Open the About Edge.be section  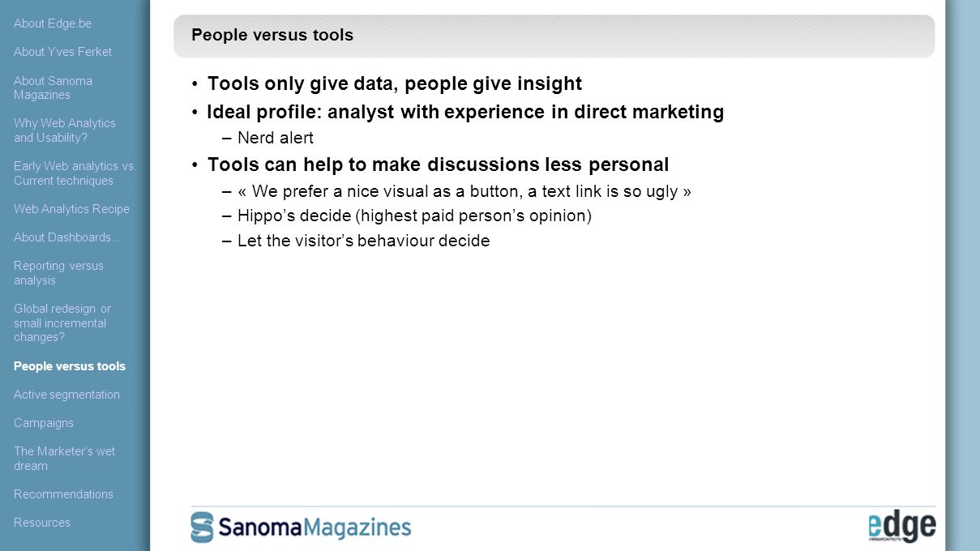53,23
